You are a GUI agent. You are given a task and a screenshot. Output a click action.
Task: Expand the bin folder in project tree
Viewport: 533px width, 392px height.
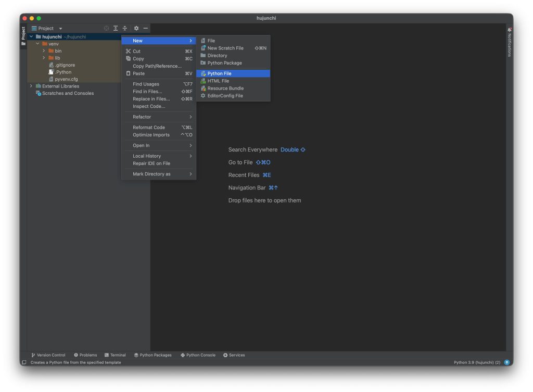[x=44, y=51]
